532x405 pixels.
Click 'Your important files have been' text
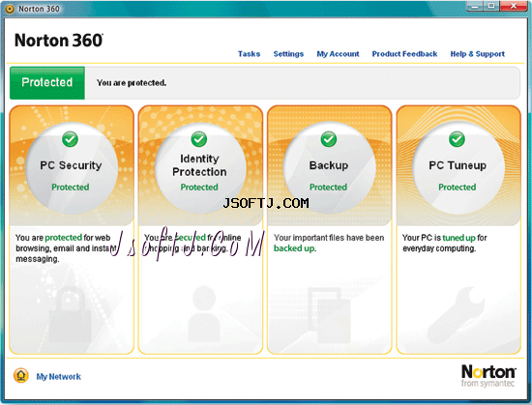[329, 238]
